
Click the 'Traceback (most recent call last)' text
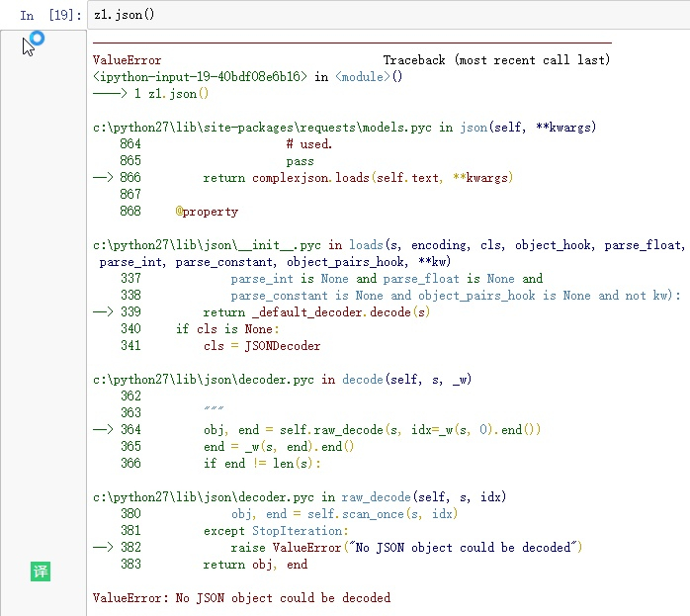[x=496, y=60]
